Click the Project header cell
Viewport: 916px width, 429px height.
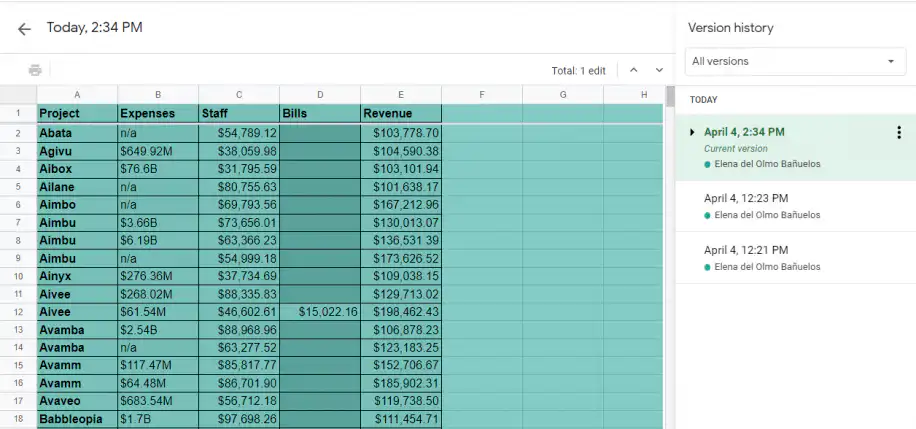(77, 113)
